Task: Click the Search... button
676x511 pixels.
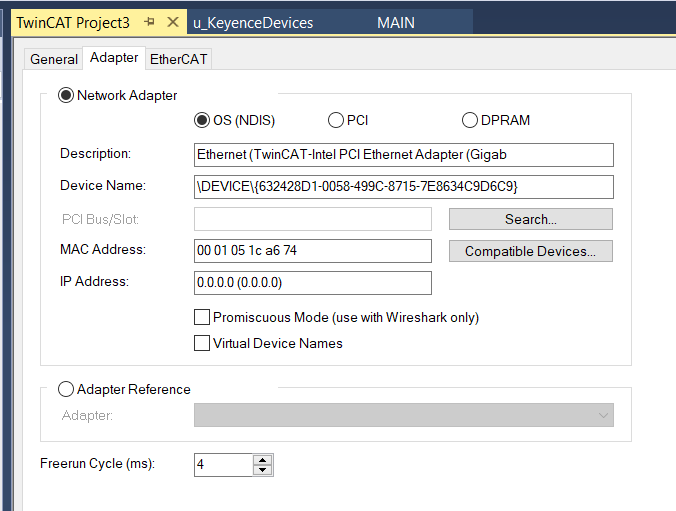Action: (531, 219)
